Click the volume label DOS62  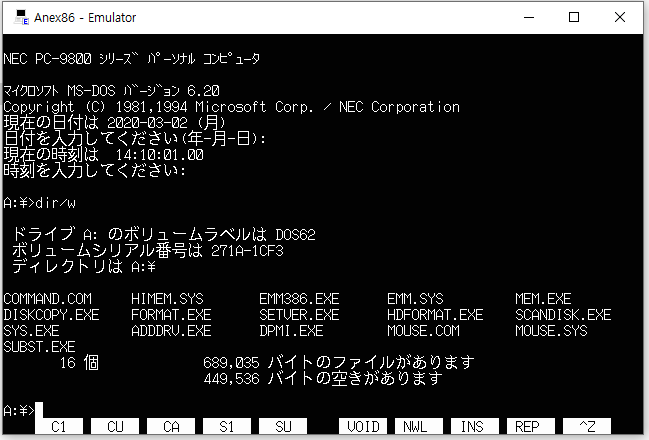[296, 235]
